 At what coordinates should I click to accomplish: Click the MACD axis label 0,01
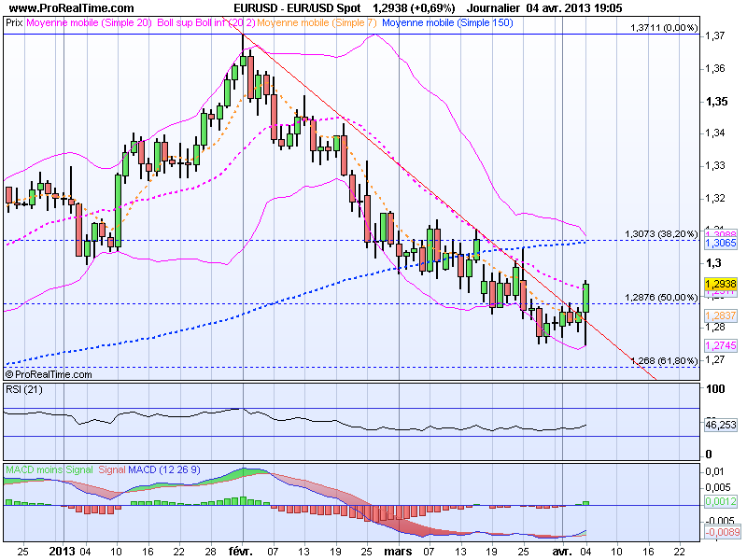tap(714, 471)
